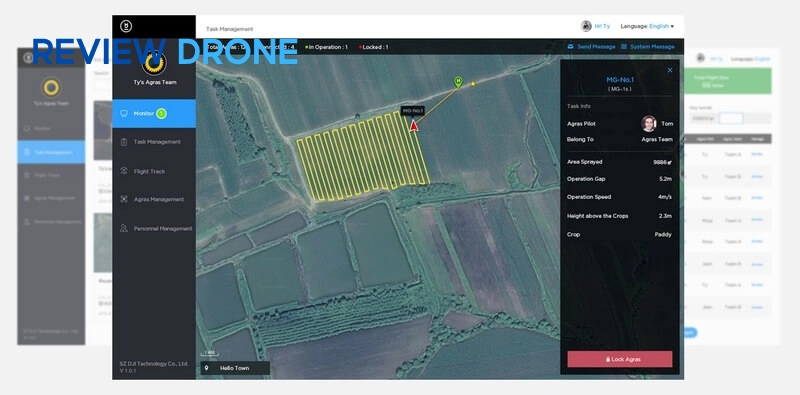Viewport: 800px width, 395px height.
Task: Click the In Operation status indicator
Action: [x=327, y=47]
